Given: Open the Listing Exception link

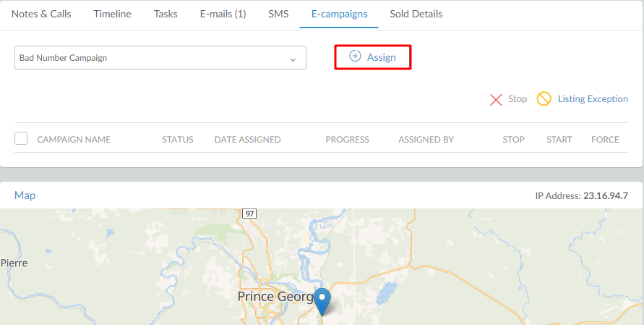Looking at the screenshot, I should coord(593,99).
